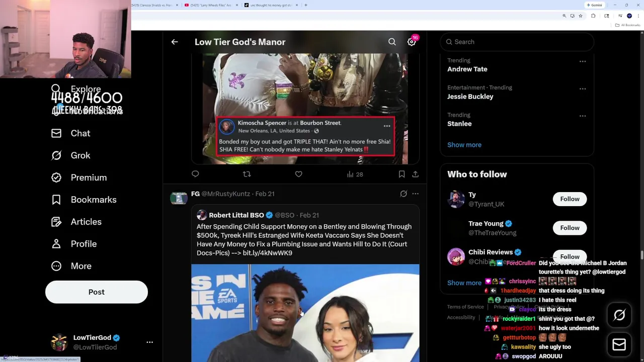The width and height of the screenshot is (644, 362).
Task: Open search in Low Tier God's Manor header
Action: tap(392, 42)
